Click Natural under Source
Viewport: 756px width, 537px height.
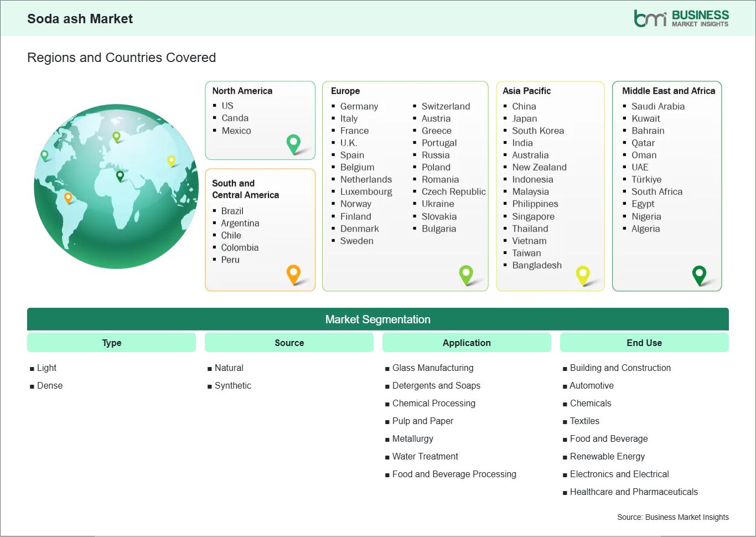(x=229, y=368)
